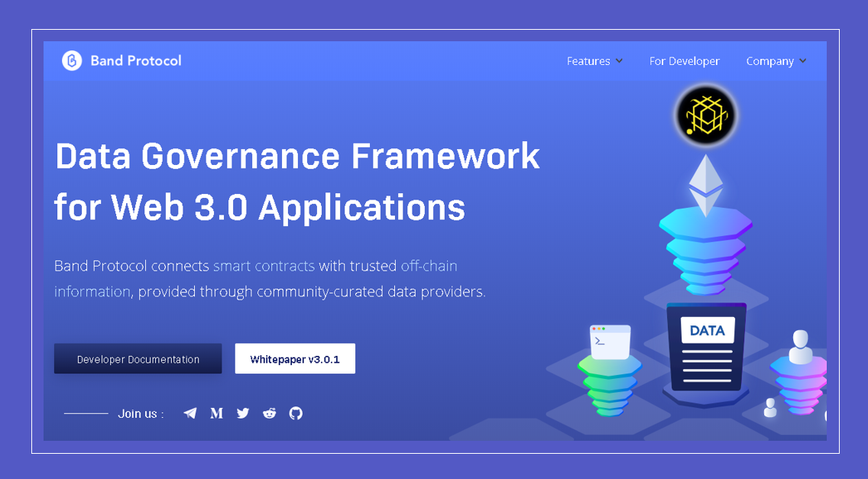The height and width of the screenshot is (479, 868).
Task: Expand the Company dropdown chevron
Action: 803,61
